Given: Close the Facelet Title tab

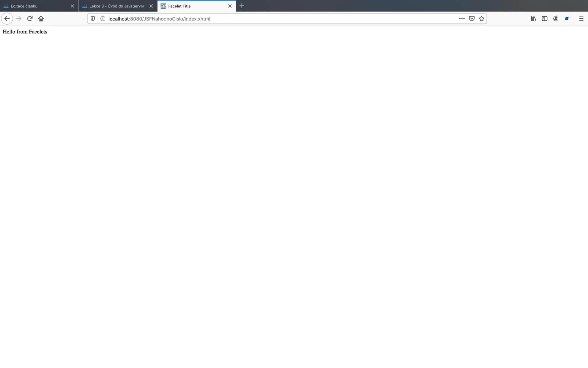Looking at the screenshot, I should (230, 6).
